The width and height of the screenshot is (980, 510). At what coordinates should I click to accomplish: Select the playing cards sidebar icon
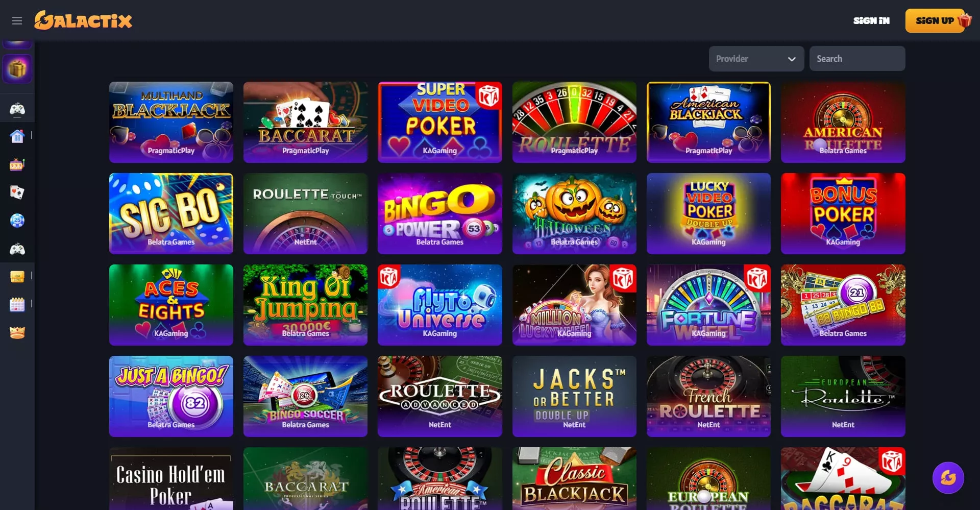coord(17,192)
